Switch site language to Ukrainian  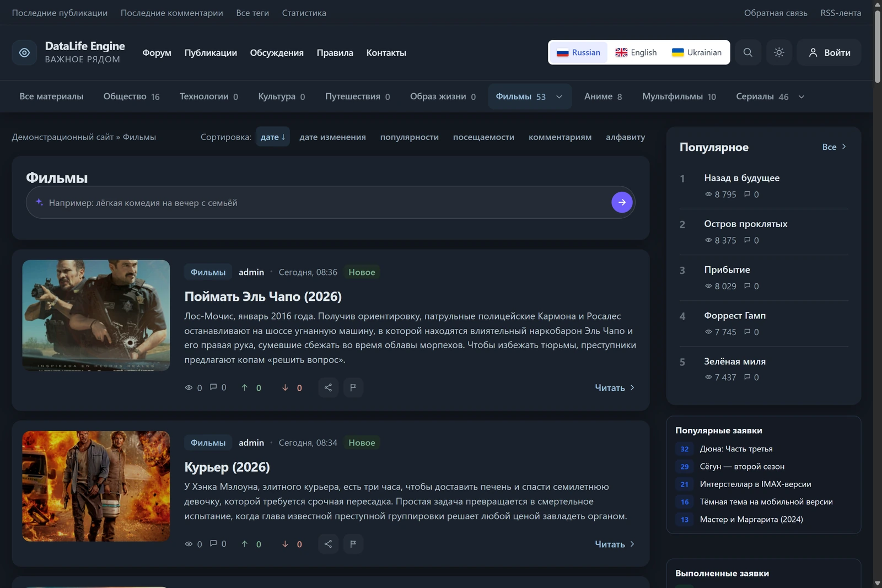point(697,52)
